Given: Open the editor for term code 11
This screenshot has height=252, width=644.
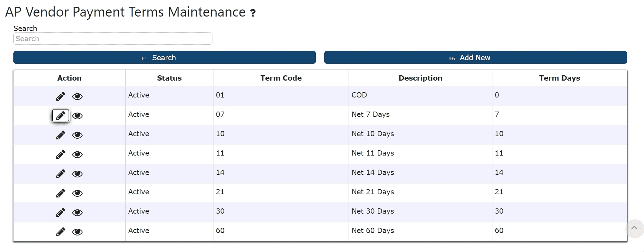Looking at the screenshot, I should [60, 154].
